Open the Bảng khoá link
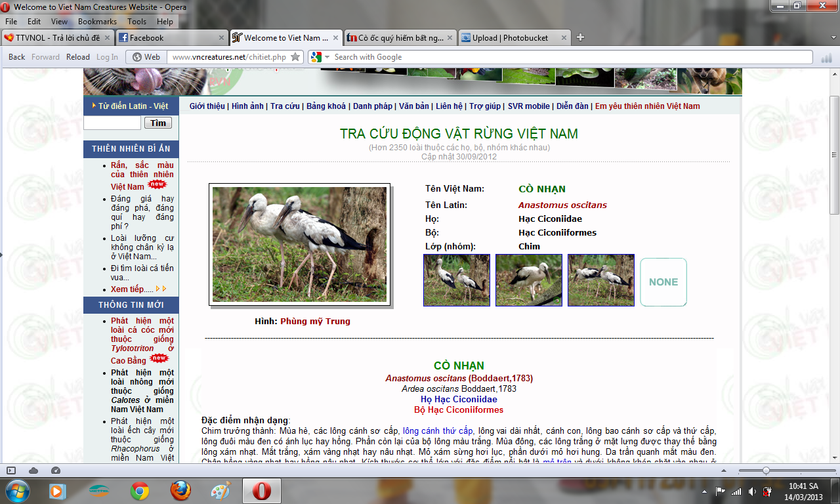The image size is (840, 504). 326,106
